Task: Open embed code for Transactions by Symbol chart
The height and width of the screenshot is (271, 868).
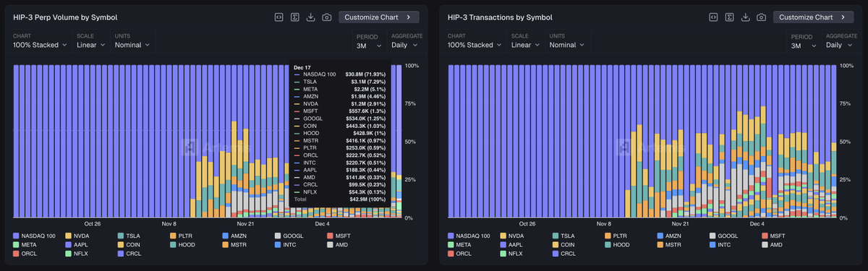Action: pyautogui.click(x=712, y=17)
